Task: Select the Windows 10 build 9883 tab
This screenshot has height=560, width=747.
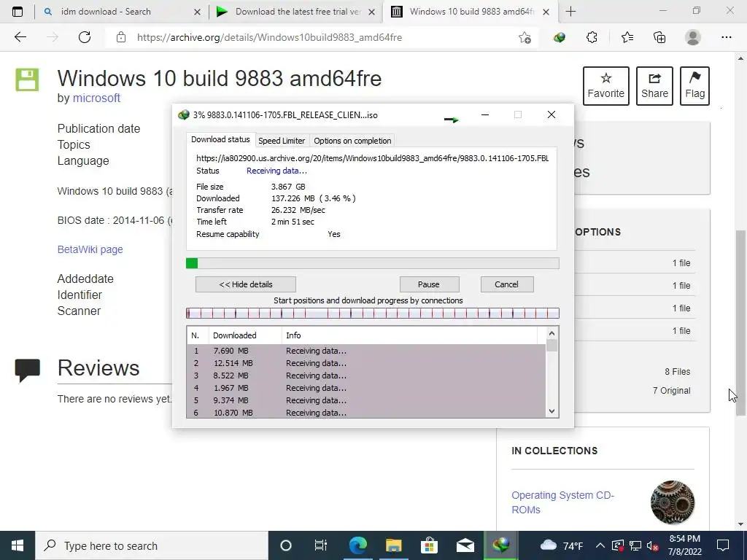Action: coord(469,12)
